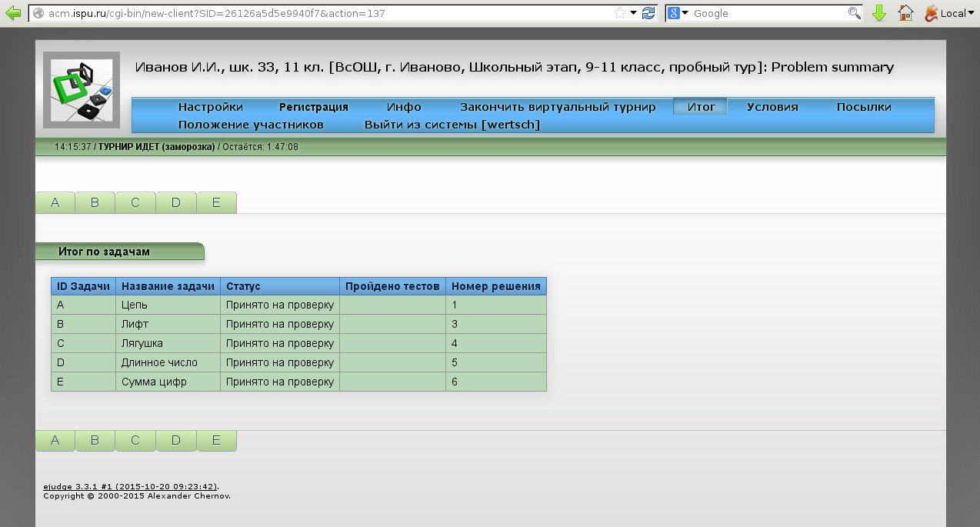
Task: Click Закончить виртуальный турнир link
Action: tap(558, 107)
